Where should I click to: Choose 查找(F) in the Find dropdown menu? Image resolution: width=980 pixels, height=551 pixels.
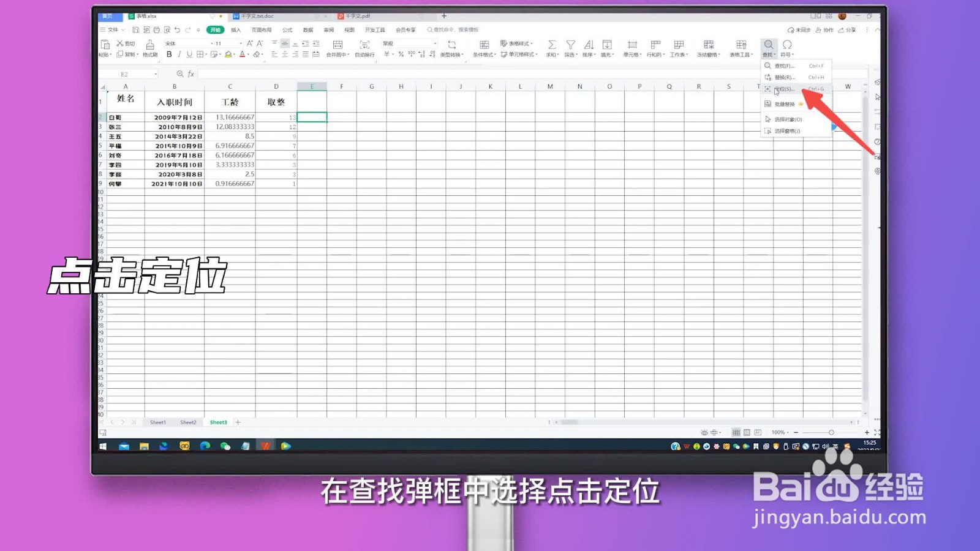click(x=796, y=66)
